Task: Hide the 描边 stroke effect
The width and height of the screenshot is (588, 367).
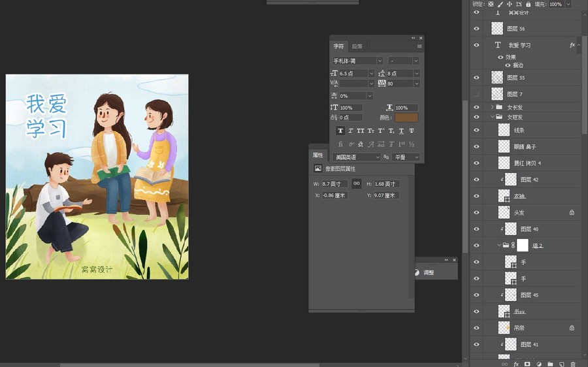Action: click(508, 65)
